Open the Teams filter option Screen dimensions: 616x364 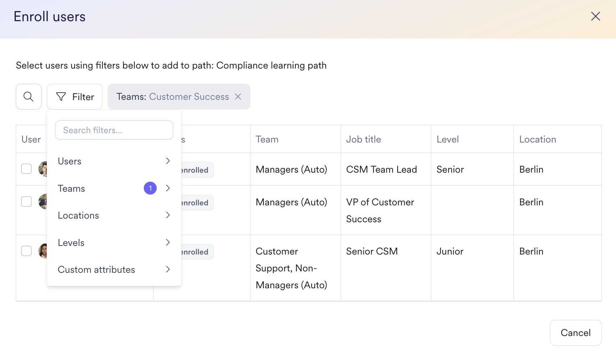pos(72,188)
